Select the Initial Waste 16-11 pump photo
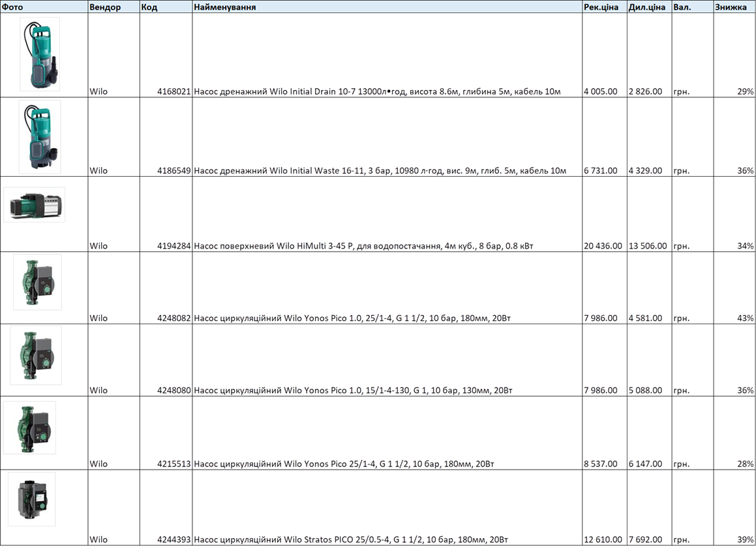 click(x=40, y=136)
